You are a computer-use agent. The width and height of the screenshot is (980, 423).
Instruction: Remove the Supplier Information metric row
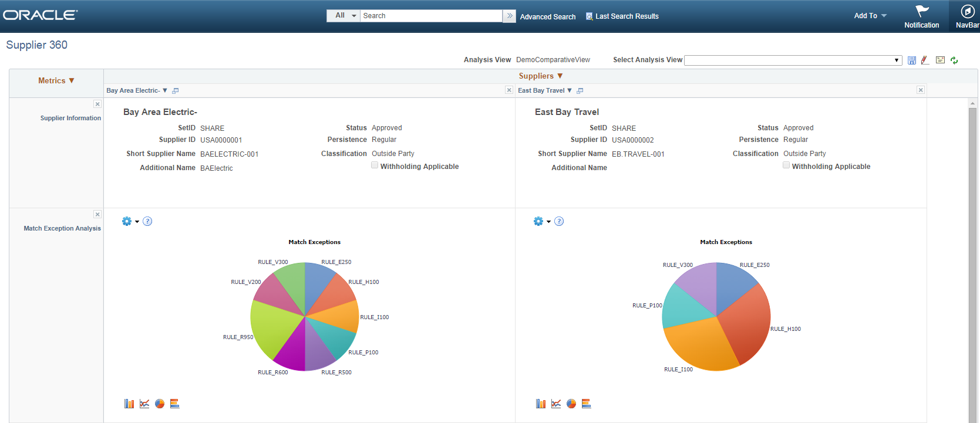point(97,104)
